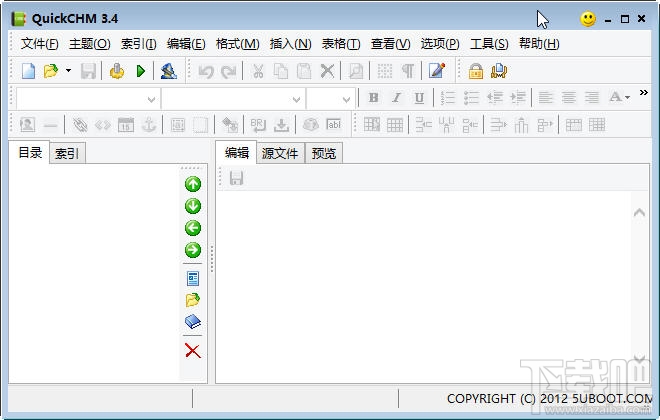
Task: Toggle Bold formatting
Action: (373, 98)
